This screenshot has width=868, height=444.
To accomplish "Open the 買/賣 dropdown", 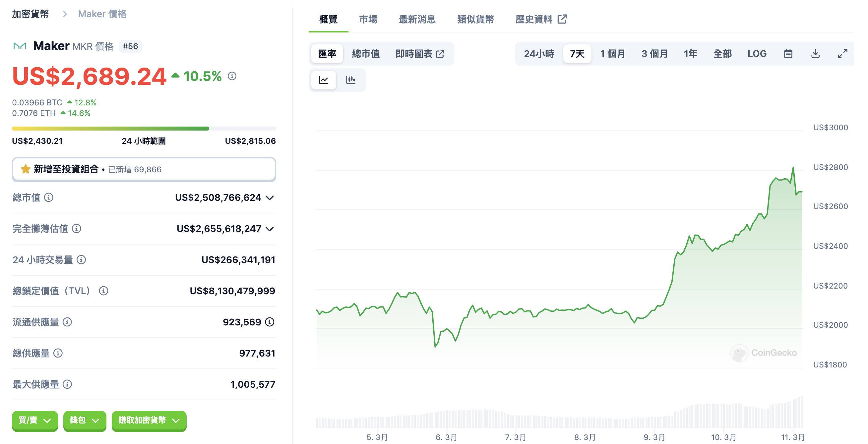I will coord(35,420).
